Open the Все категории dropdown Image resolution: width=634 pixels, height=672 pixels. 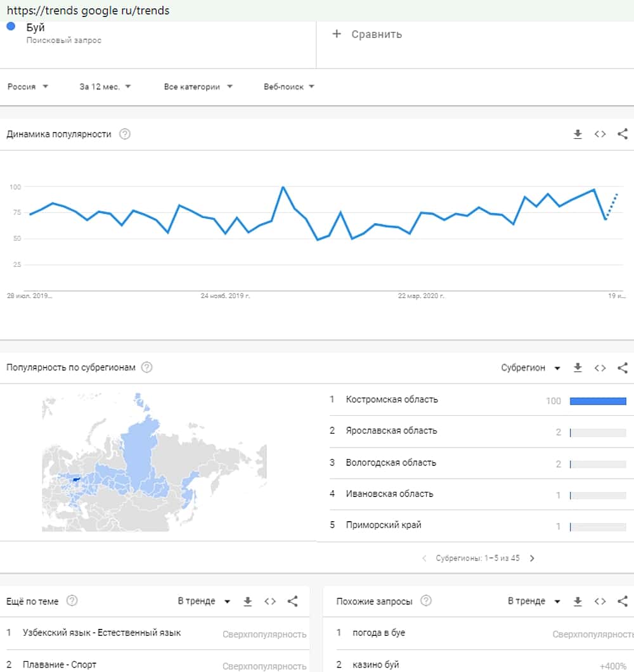point(198,87)
